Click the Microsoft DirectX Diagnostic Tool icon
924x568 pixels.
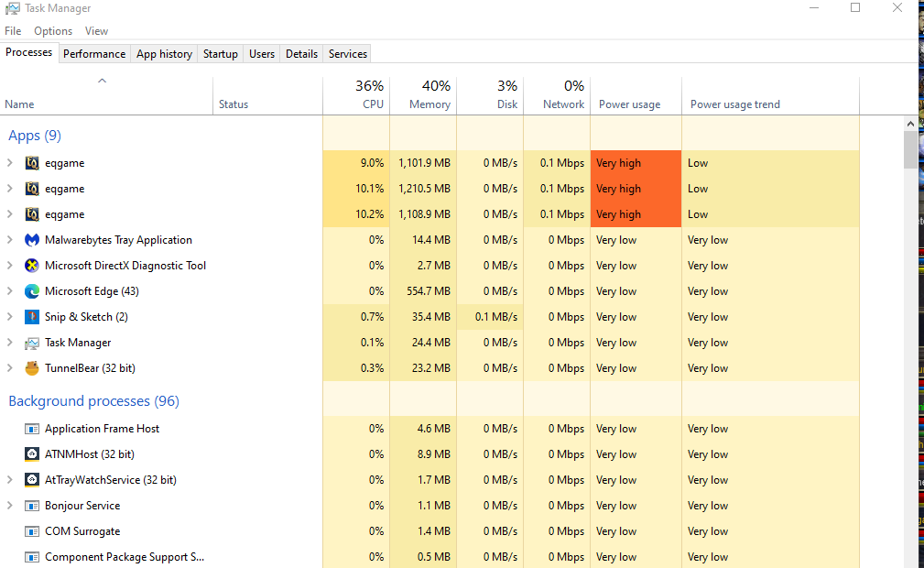pyautogui.click(x=32, y=266)
